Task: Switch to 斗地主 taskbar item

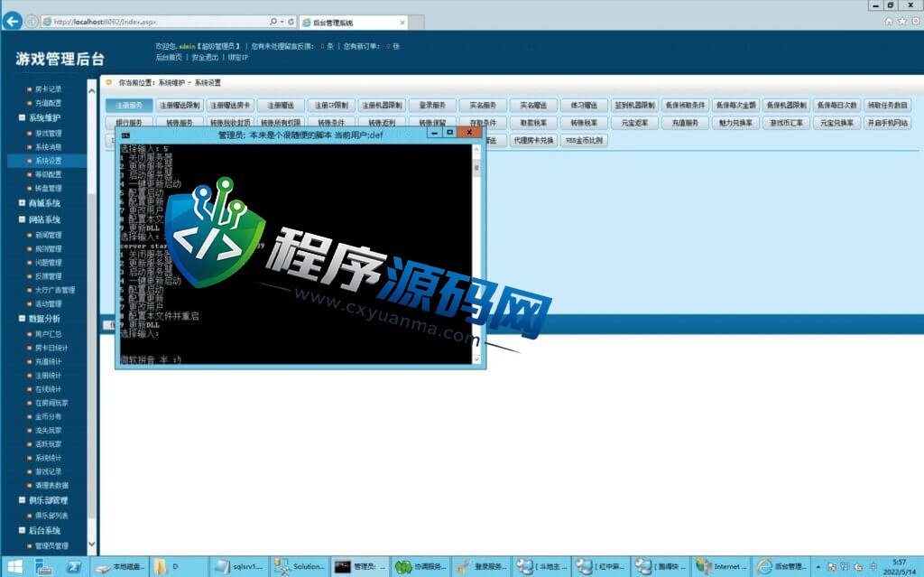Action: pyautogui.click(x=541, y=566)
